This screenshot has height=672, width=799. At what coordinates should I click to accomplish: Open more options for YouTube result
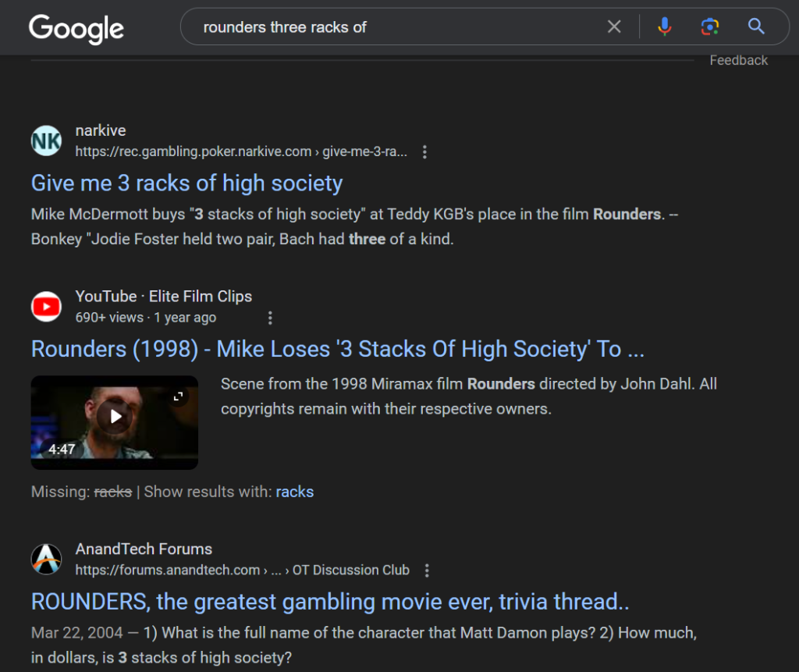click(270, 318)
